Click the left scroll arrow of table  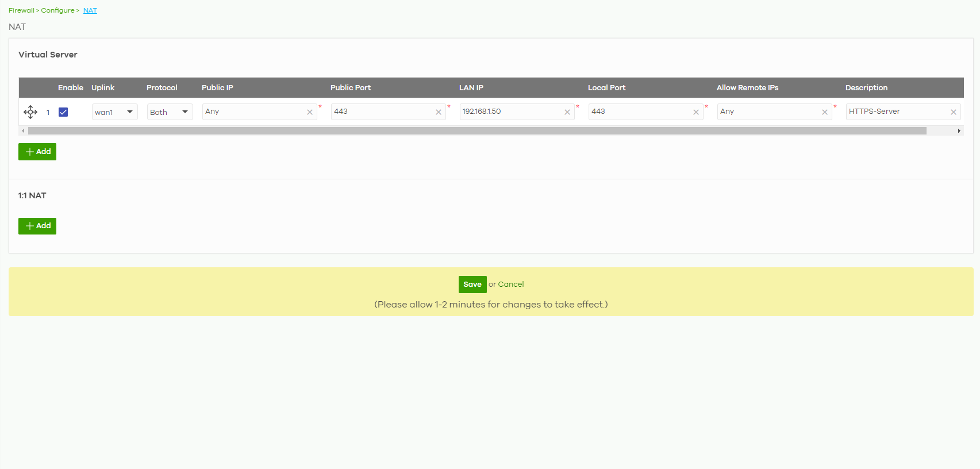coord(23,131)
